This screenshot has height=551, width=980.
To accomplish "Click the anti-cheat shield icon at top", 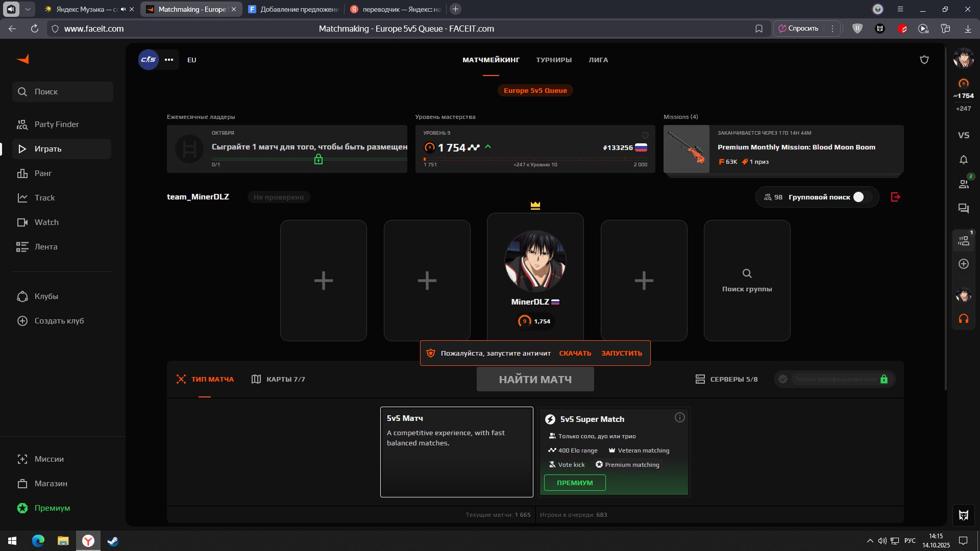I will pos(924,60).
